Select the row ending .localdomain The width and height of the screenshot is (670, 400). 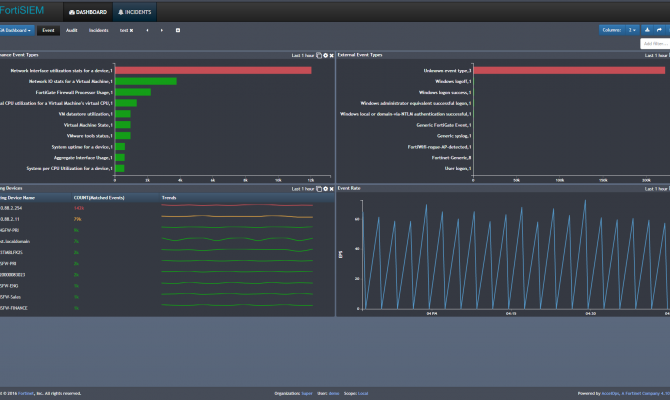[x=167, y=241]
